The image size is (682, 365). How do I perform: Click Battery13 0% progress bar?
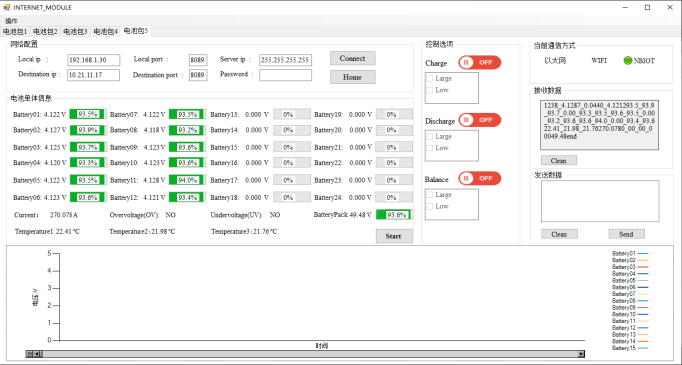(292, 114)
